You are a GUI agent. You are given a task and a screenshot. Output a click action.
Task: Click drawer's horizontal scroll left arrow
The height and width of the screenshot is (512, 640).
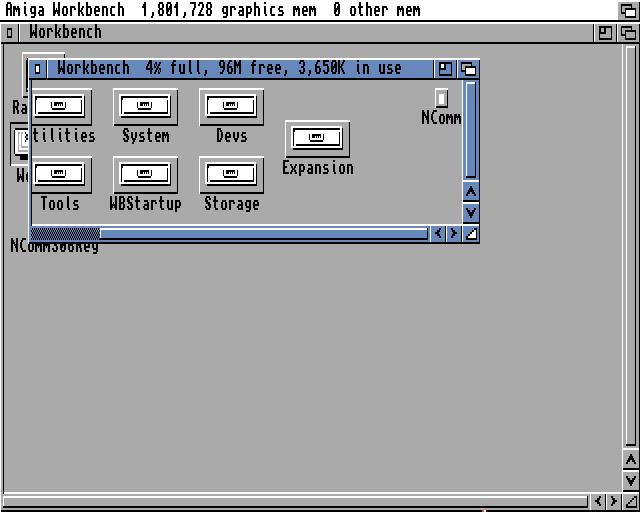(438, 234)
